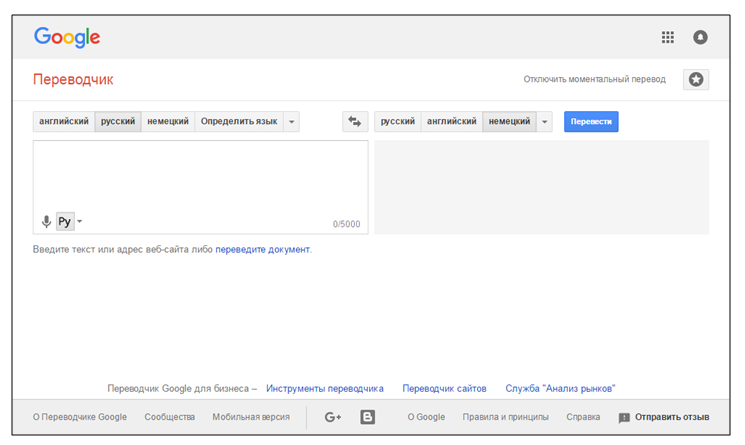Click О Google footer link
The image size is (745, 445).
[426, 417]
